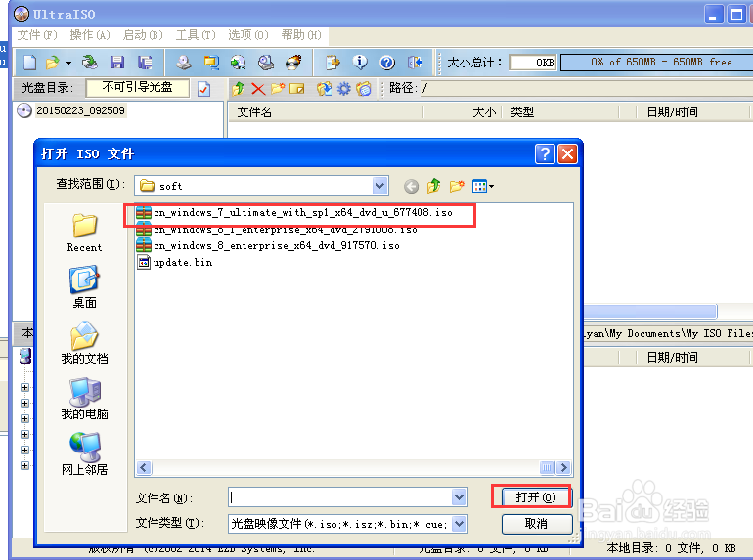Click the folder label icon beside gear
The height and width of the screenshot is (560, 753).
(x=364, y=89)
